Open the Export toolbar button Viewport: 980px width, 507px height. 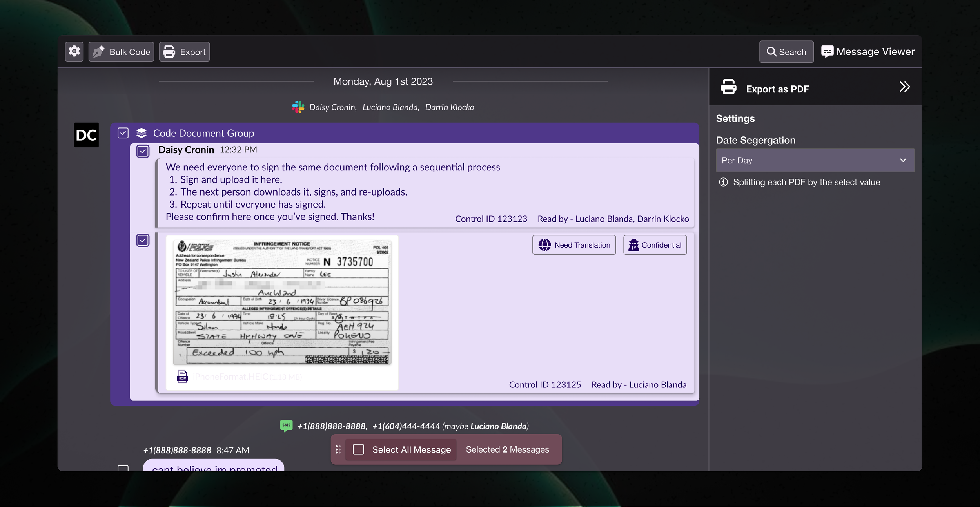[x=184, y=52]
